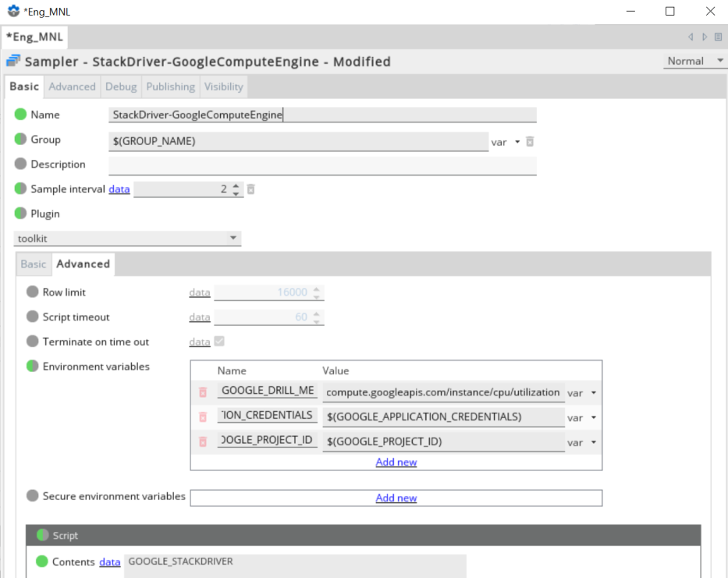The image size is (728, 578).
Task: Click the green dot beside Sample interval
Action: (20, 189)
